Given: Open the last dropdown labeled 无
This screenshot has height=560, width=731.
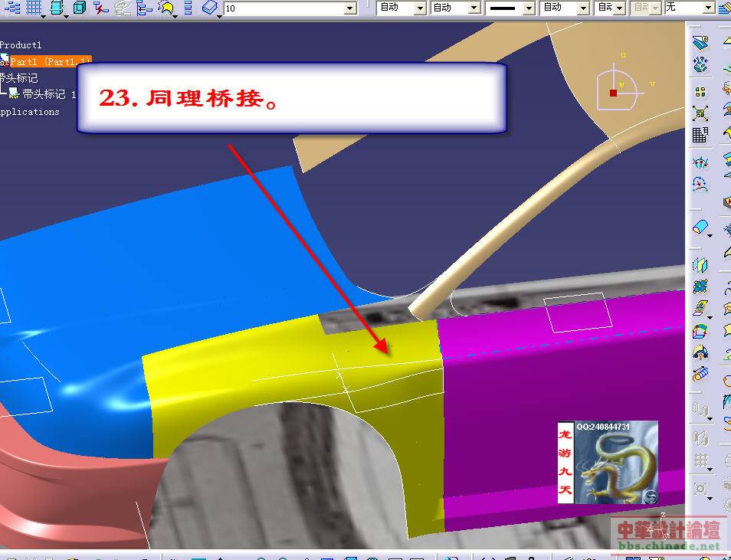Looking at the screenshot, I should pos(710,8).
